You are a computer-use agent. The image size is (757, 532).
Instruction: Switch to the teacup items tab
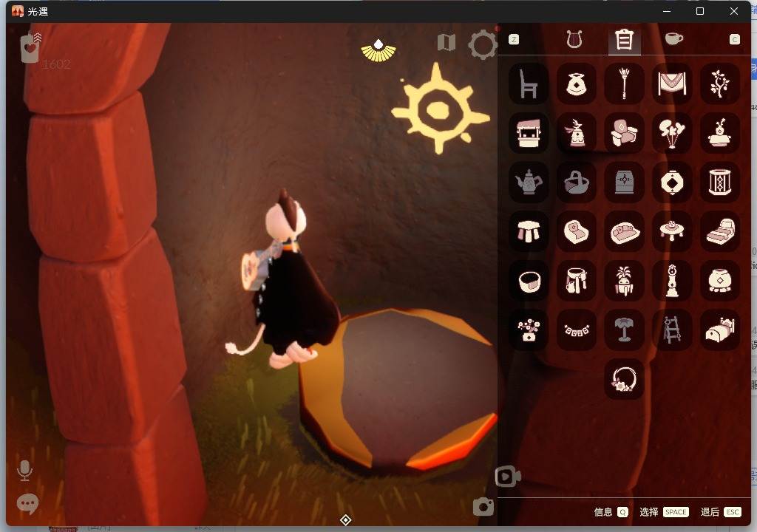[x=674, y=38]
